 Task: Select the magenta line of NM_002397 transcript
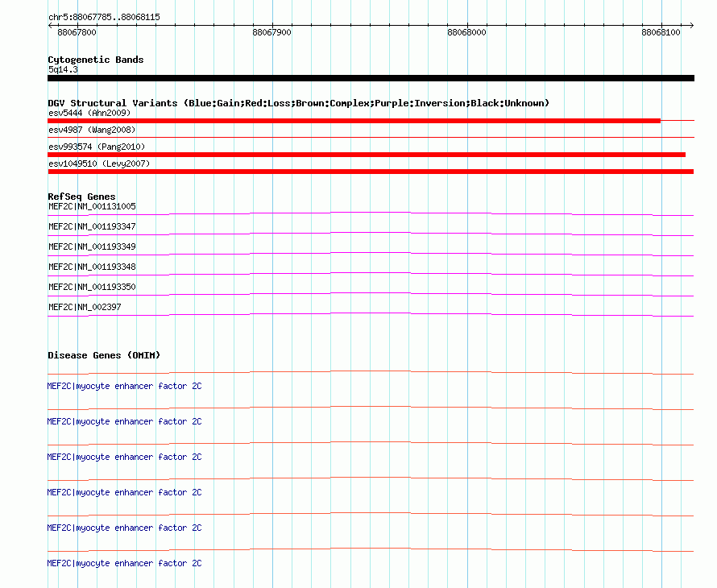click(x=371, y=315)
